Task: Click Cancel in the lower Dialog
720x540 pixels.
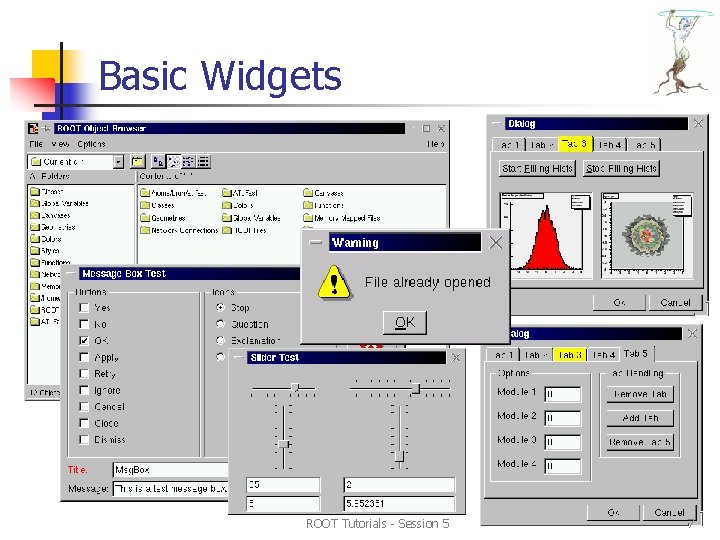Action: 669,512
